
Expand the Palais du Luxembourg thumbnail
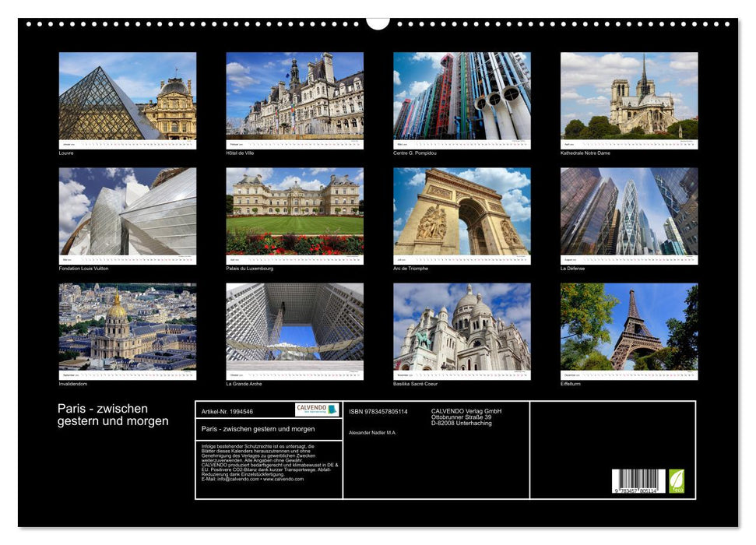(294, 216)
